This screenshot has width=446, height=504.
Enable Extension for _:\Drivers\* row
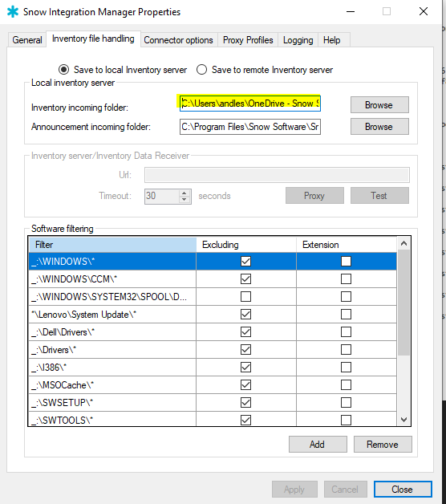[346, 350]
